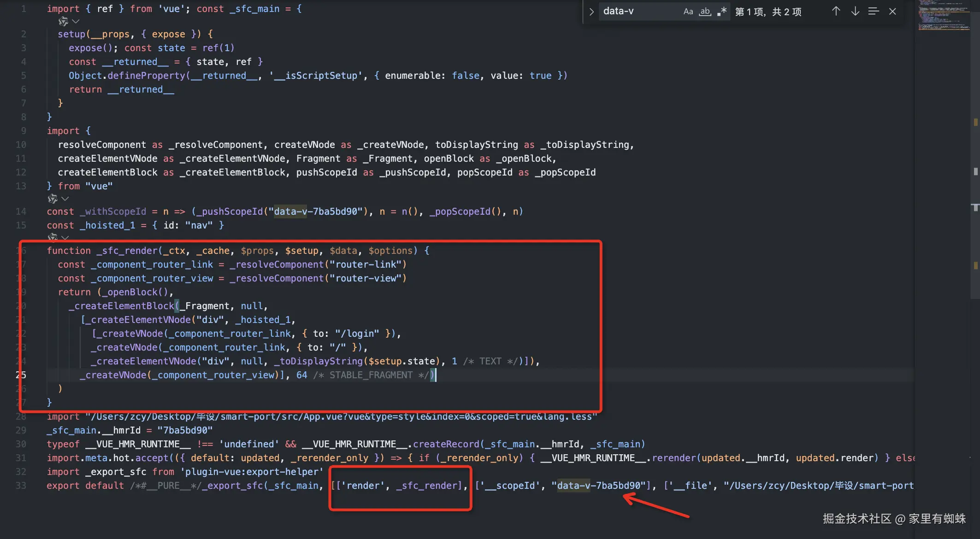This screenshot has height=539, width=980.
Task: Toggle match whole word option
Action: [x=705, y=12]
